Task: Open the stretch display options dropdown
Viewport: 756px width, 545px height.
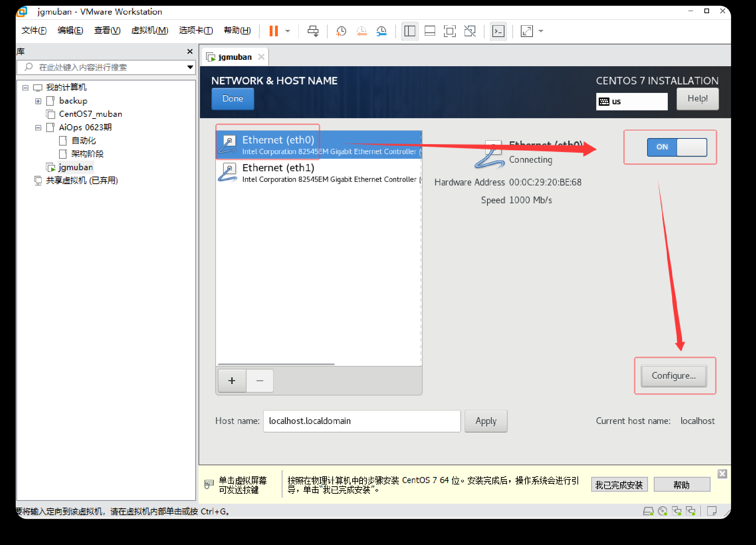Action: (541, 31)
